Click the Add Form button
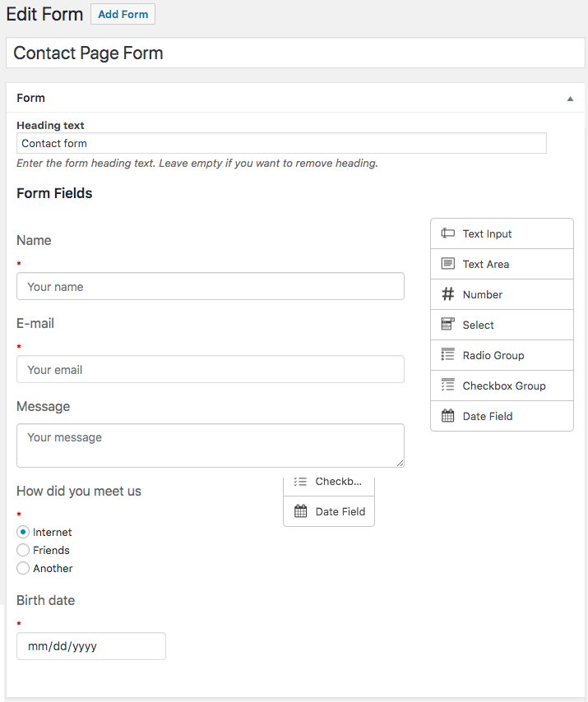The height and width of the screenshot is (702, 588). point(123,14)
